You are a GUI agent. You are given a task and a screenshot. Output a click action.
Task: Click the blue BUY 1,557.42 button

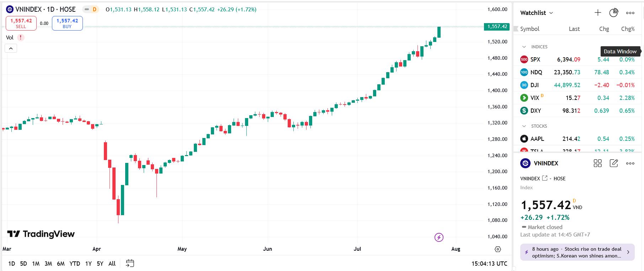click(x=67, y=23)
